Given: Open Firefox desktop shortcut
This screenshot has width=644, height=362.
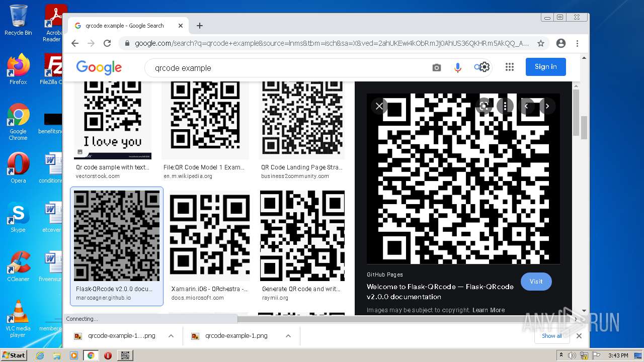Looking at the screenshot, I should (x=18, y=69).
